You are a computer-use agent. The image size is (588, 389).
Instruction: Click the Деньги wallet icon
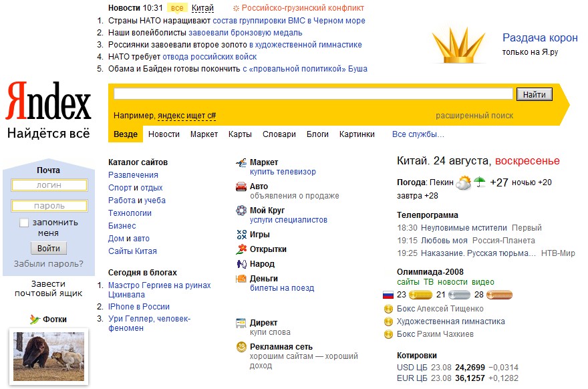[x=241, y=279]
